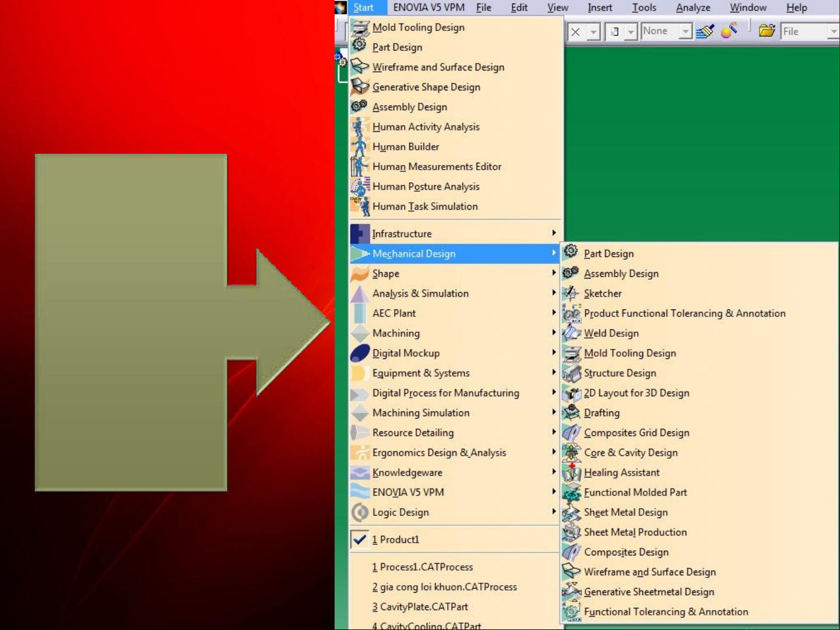Start Human Posture Analysis workbench

[x=456, y=186]
